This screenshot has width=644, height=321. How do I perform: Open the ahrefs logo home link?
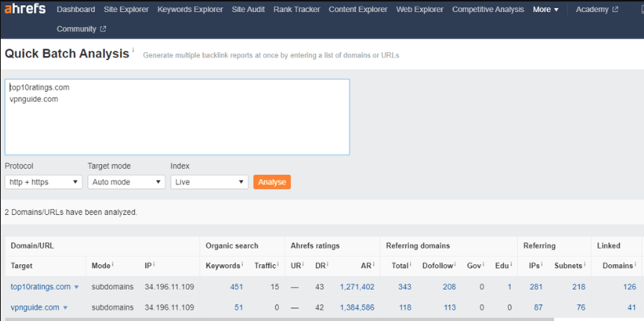[x=25, y=9]
